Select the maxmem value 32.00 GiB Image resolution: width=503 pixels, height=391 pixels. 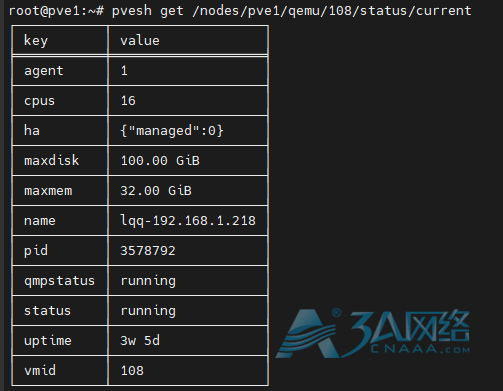pyautogui.click(x=156, y=191)
